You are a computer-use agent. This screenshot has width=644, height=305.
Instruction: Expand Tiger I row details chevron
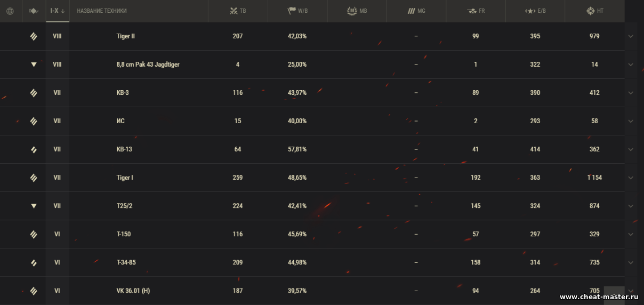tap(631, 178)
